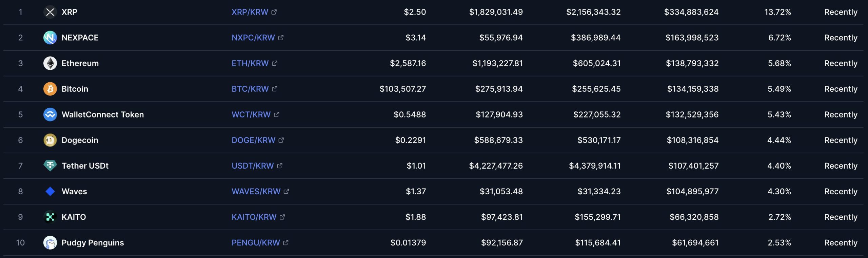Click external link icon beside WAVES/KRW
The width and height of the screenshot is (868, 258).
click(x=287, y=191)
